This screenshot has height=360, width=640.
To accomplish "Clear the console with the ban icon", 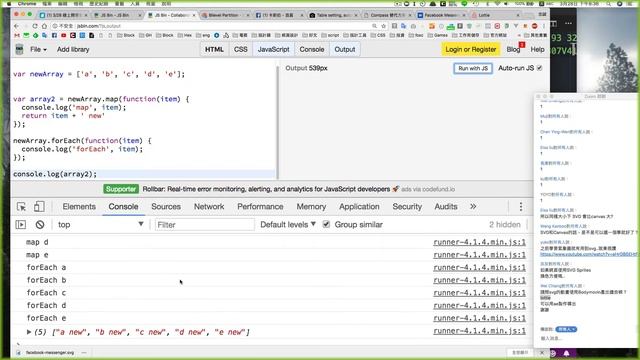I will 40,224.
